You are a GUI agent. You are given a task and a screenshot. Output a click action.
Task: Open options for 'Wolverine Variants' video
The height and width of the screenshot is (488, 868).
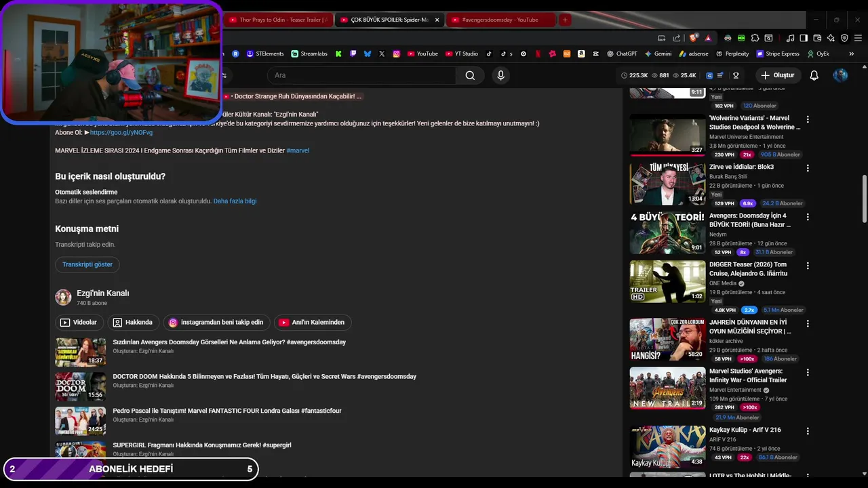[807, 119]
